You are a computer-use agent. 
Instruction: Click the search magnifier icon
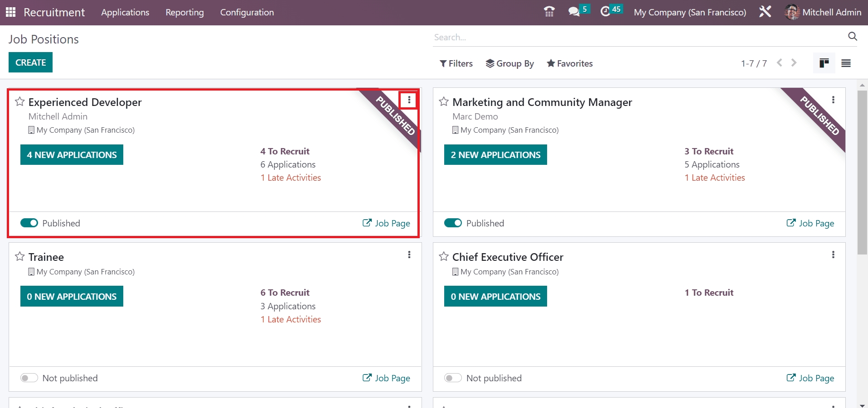coord(852,37)
